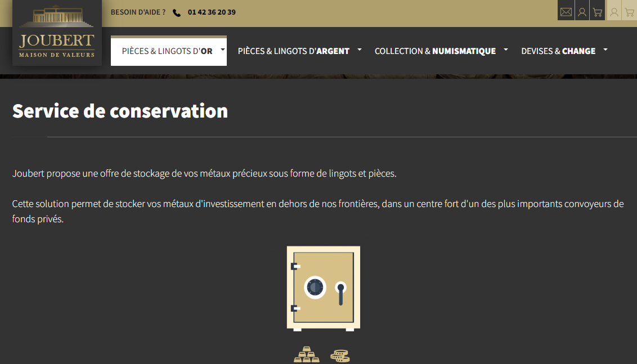Screen dimensions: 637x364
Task: Click the user account icon on dark background
Action: click(x=582, y=12)
